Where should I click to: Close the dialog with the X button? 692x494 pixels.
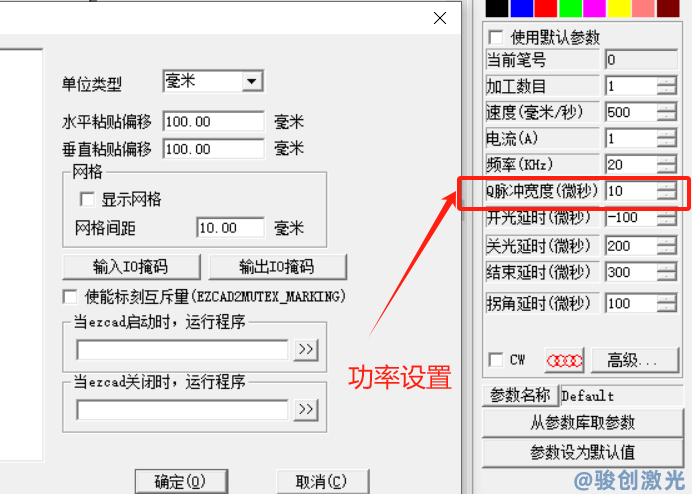click(x=440, y=18)
